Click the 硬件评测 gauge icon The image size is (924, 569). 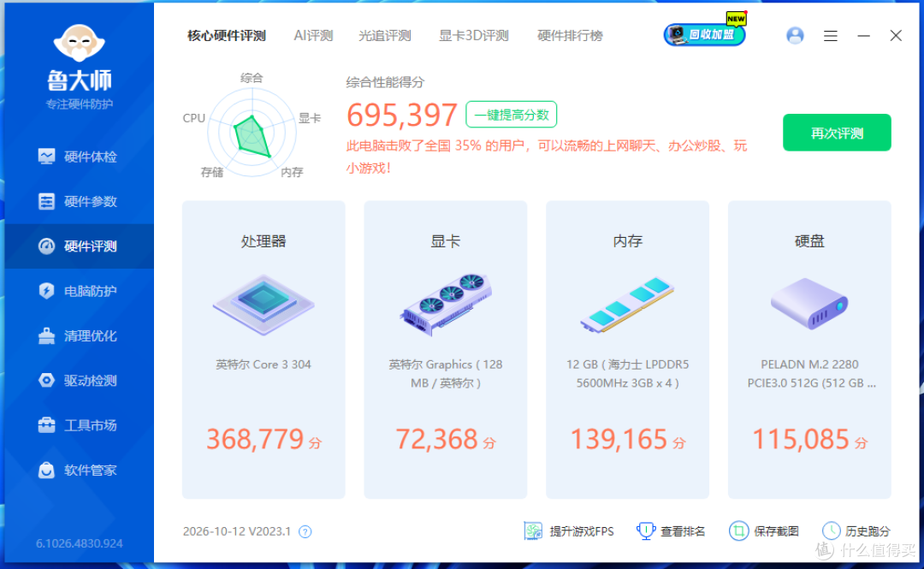(x=46, y=246)
